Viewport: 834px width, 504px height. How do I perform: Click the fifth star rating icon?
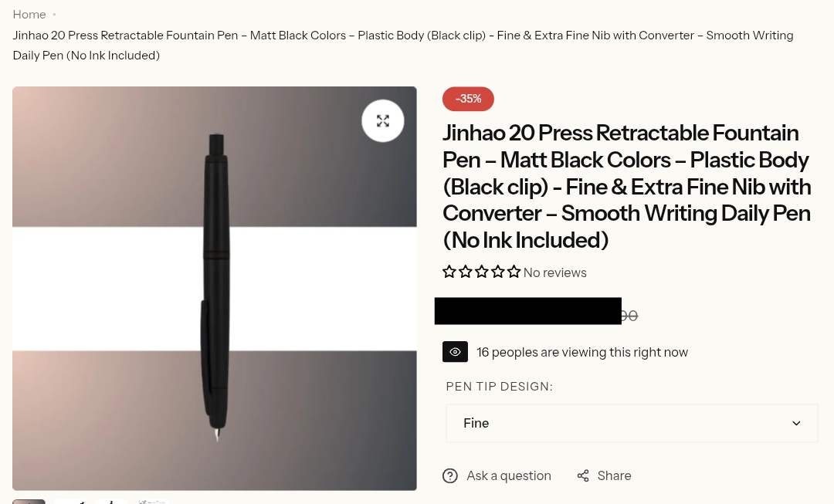click(x=514, y=272)
